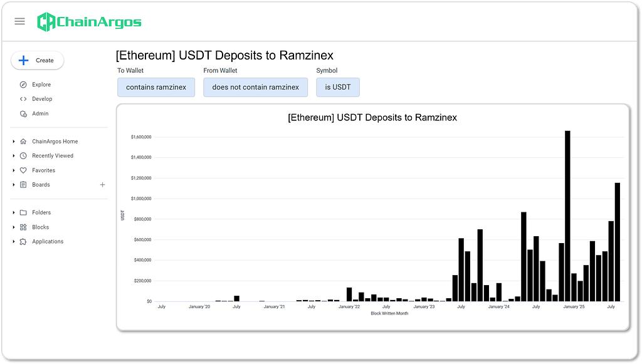Click the heart icon beside Favorites
Screen dimensions: 642x364
point(23,170)
